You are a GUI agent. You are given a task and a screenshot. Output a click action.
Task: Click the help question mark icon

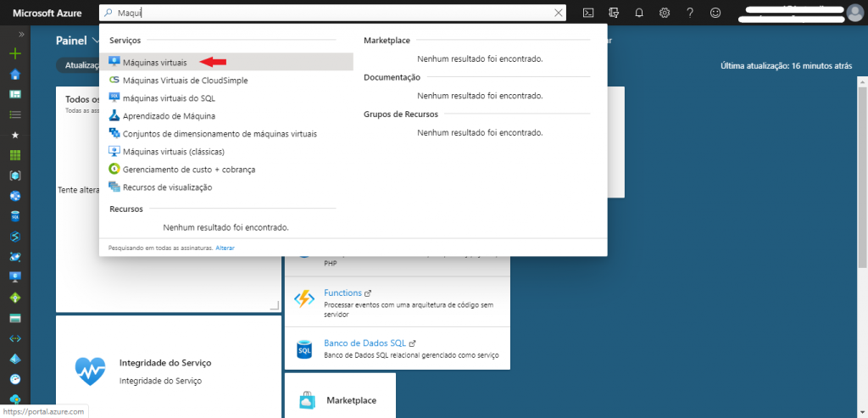click(x=690, y=13)
